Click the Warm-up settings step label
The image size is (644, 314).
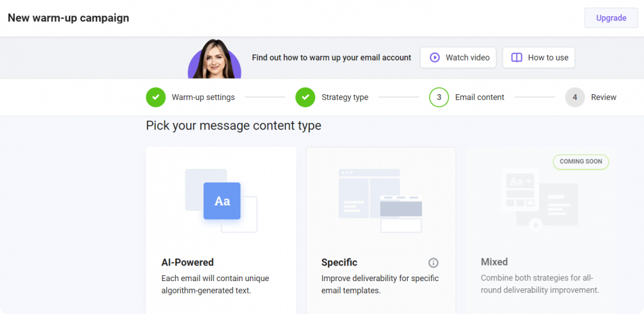pyautogui.click(x=204, y=97)
